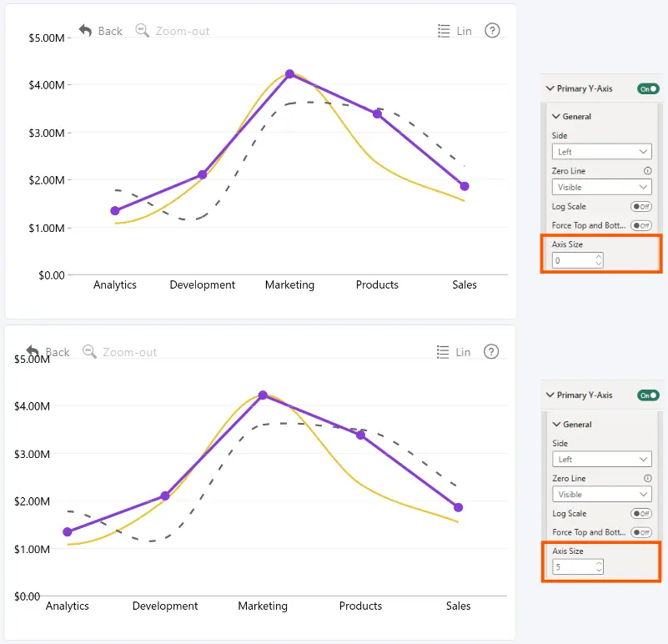Click the Products data point in top chart
Image resolution: width=668 pixels, height=644 pixels.
[377, 113]
